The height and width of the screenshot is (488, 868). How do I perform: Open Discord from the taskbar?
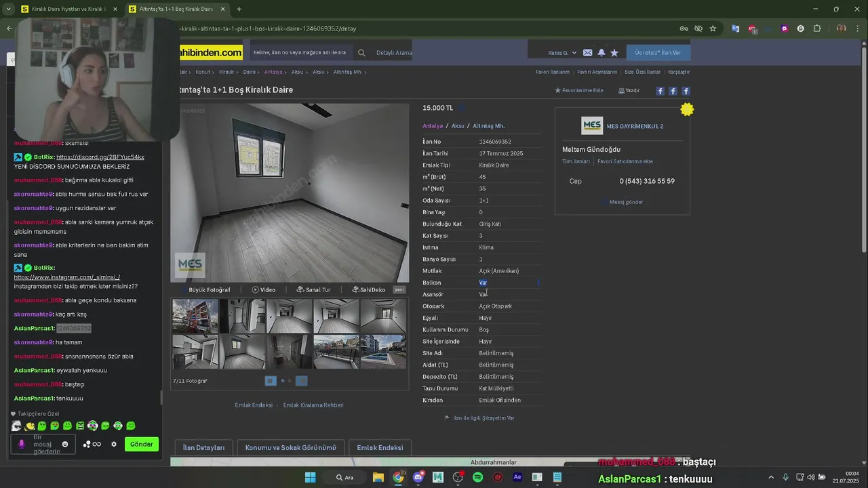click(418, 477)
